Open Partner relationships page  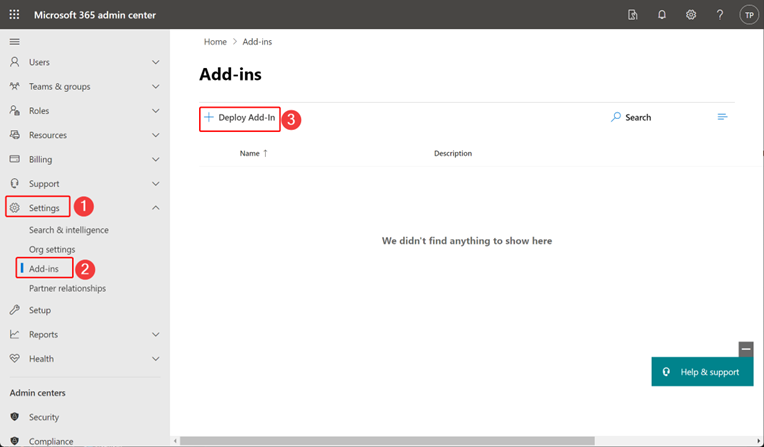coord(67,289)
